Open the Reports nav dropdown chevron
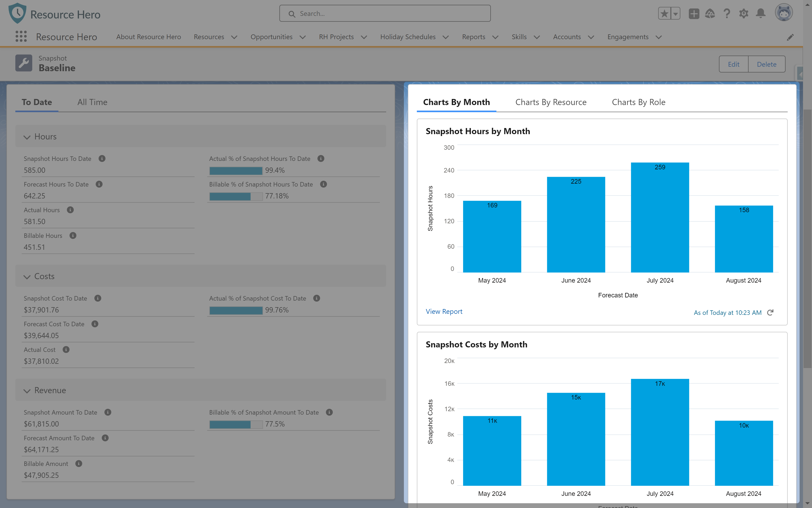Image resolution: width=812 pixels, height=508 pixels. [x=495, y=37]
